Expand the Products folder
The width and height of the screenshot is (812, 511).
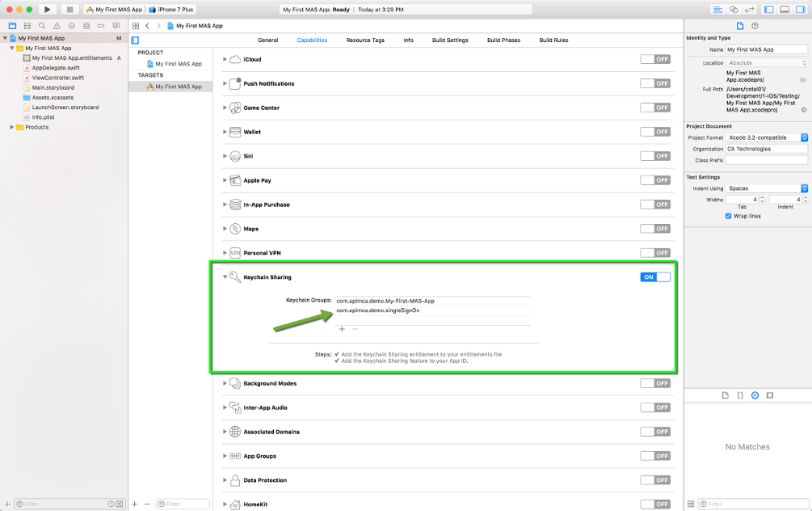12,127
